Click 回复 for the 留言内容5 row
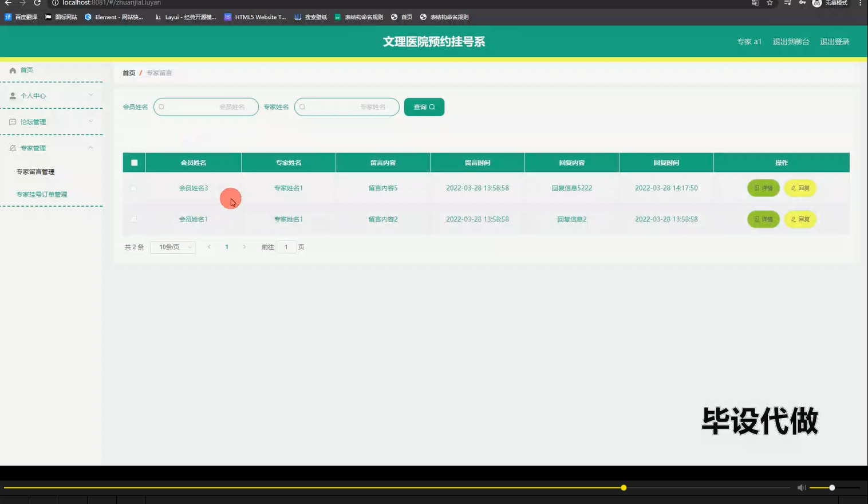Image resolution: width=868 pixels, height=504 pixels. 800,188
